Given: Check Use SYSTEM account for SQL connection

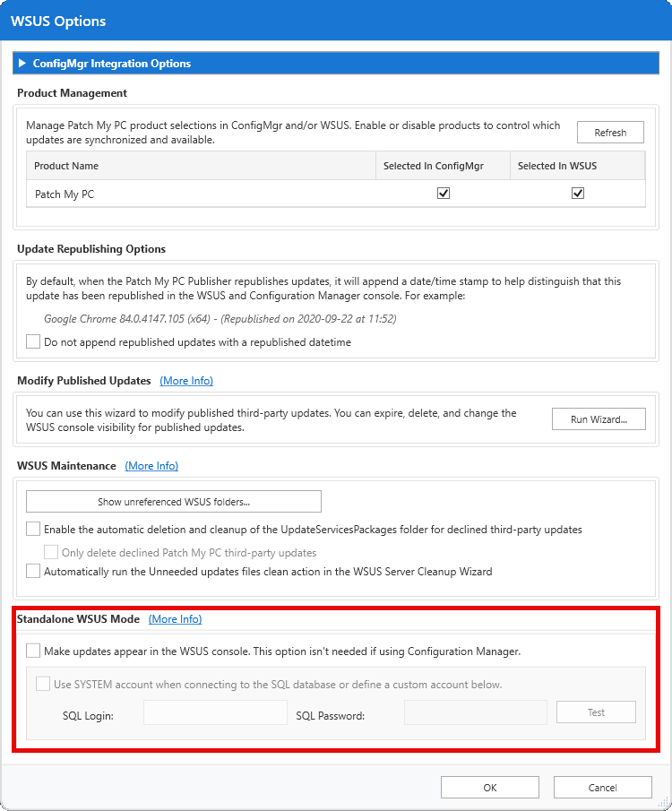Looking at the screenshot, I should tap(43, 684).
